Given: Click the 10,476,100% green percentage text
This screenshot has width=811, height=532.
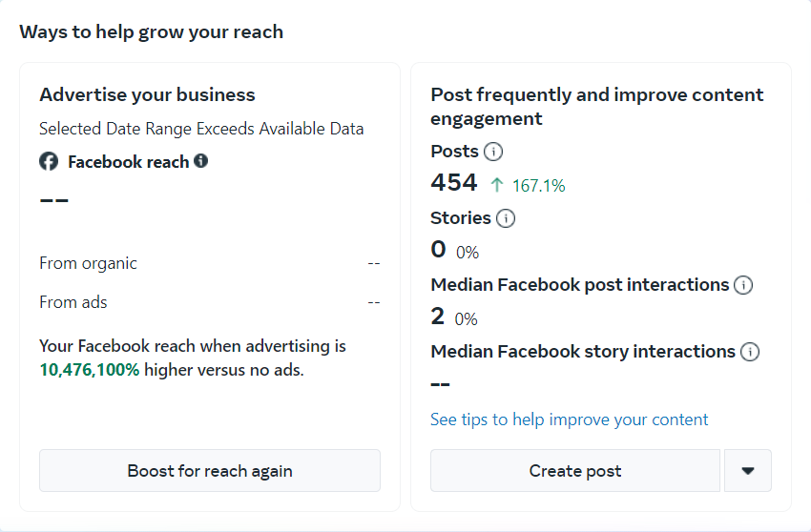Looking at the screenshot, I should click(x=90, y=369).
